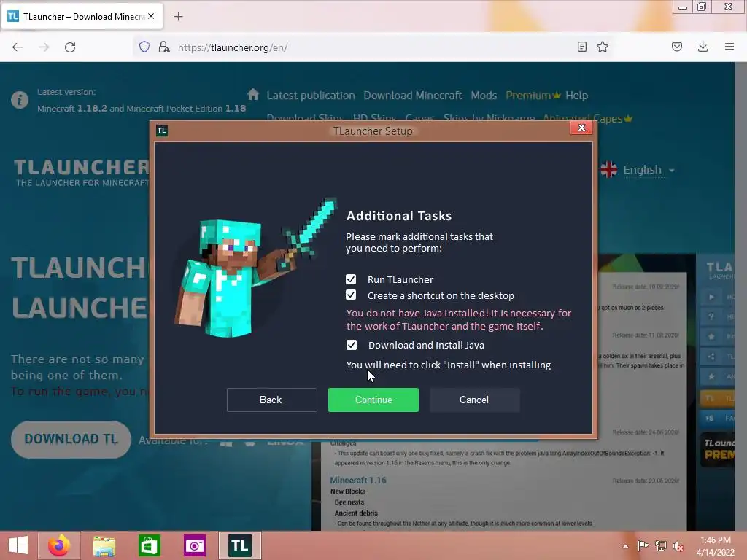
Task: Toggle reader view icon
Action: [x=581, y=47]
